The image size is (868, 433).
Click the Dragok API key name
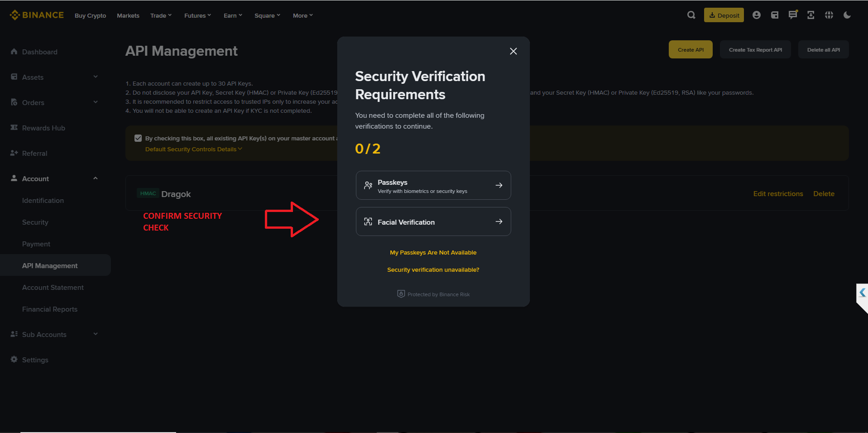pos(176,194)
